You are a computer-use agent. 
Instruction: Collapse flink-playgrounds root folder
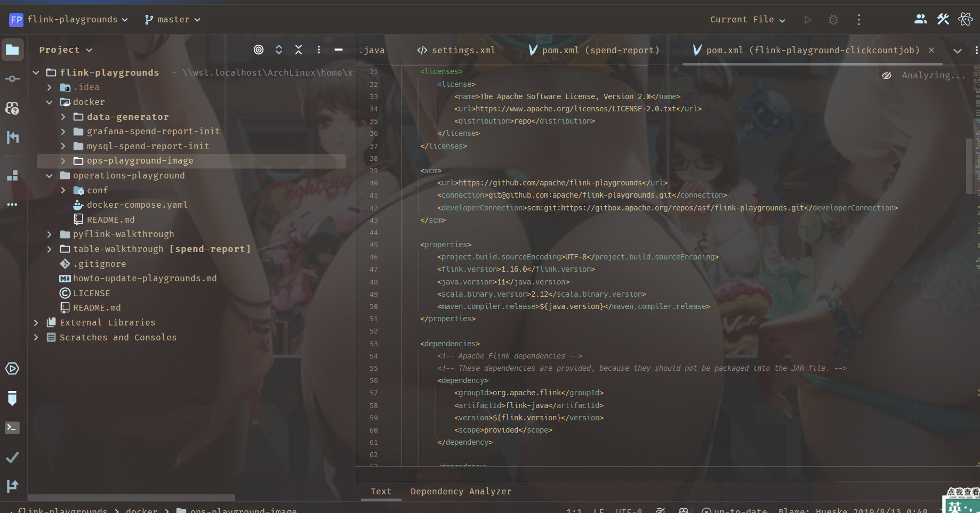point(36,72)
